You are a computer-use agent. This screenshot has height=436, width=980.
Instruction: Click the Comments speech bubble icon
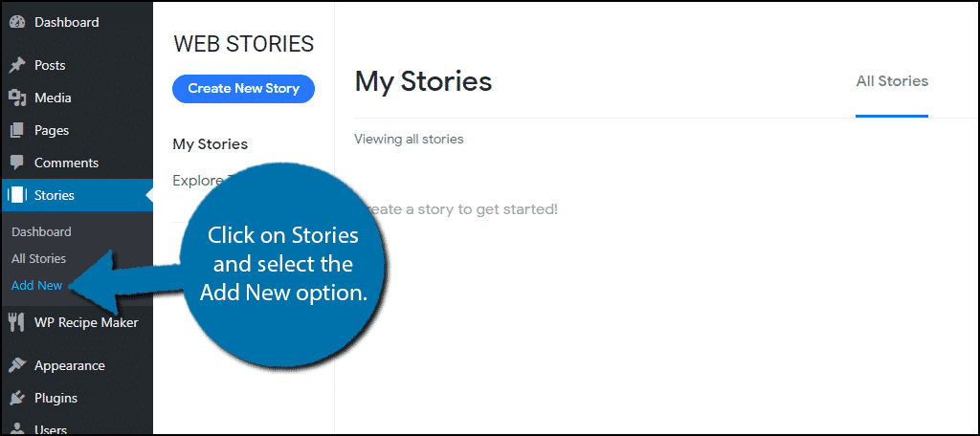tap(17, 163)
